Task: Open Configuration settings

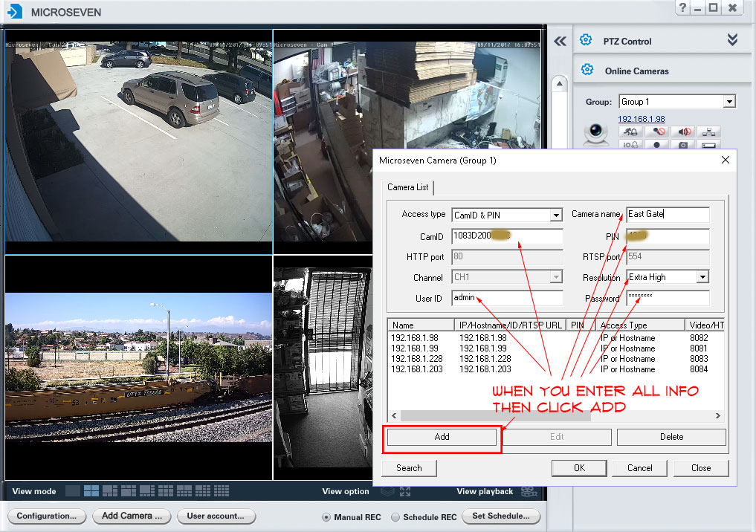Action: (x=47, y=516)
